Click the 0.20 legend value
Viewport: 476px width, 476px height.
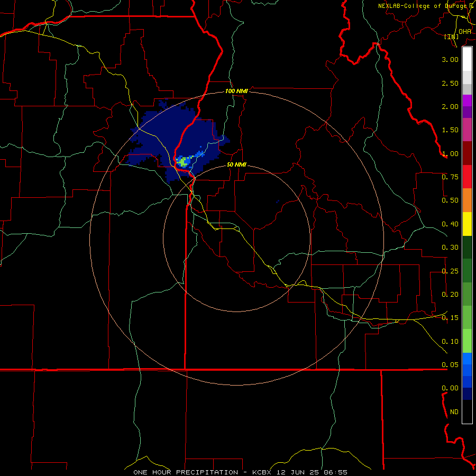pos(450,295)
